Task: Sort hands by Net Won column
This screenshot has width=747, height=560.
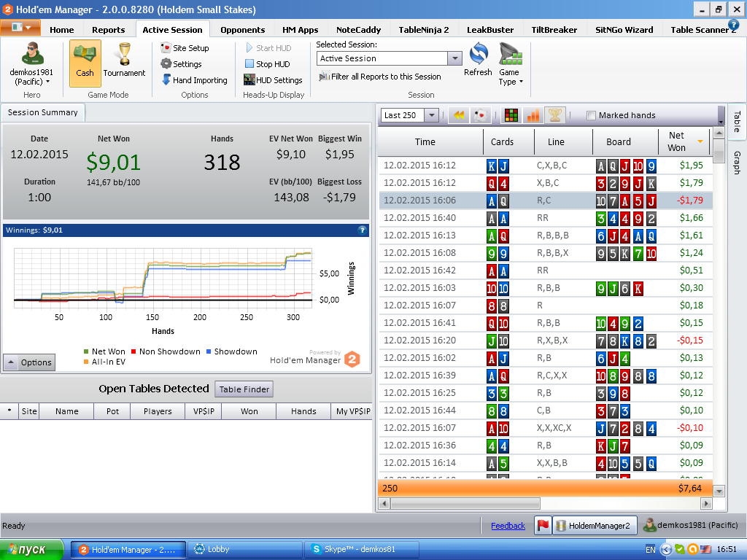Action: click(x=684, y=141)
